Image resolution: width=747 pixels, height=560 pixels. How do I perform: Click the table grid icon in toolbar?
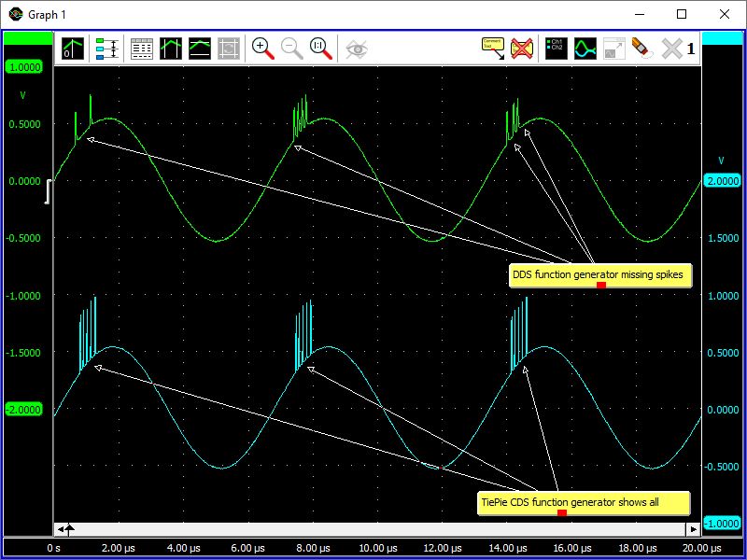point(142,49)
